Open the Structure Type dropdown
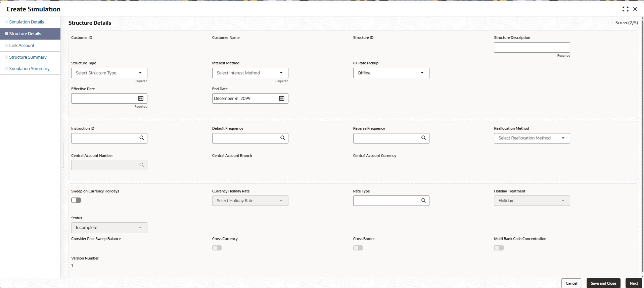The image size is (644, 288). pos(109,73)
